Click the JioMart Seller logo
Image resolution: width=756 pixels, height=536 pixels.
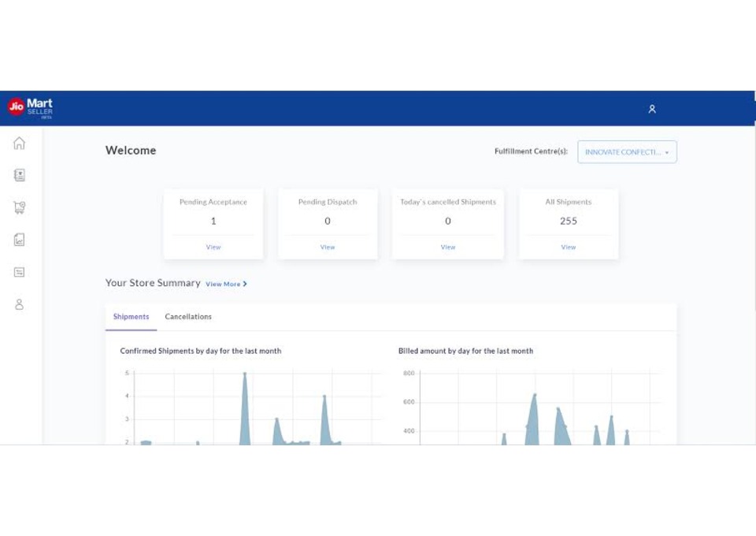31,108
